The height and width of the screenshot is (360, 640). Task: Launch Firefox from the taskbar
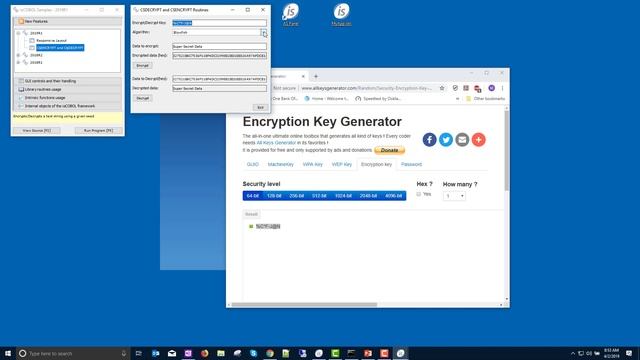pos(204,353)
